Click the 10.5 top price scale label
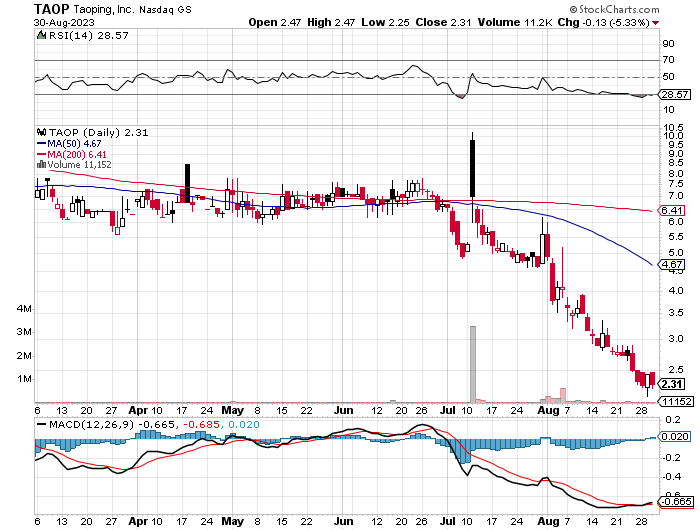Screen dimensions: 700x530 [673, 128]
